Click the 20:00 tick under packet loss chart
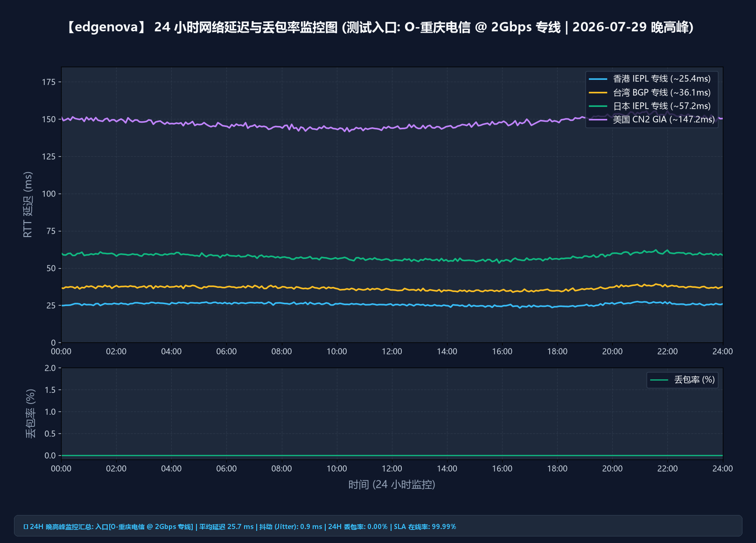 (x=612, y=468)
